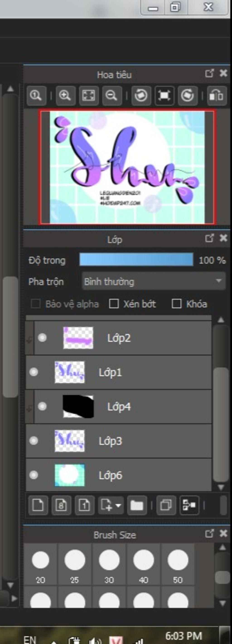Viewport: 232px width, 644px height.
Task: Rotate the canvas view counterclockwise
Action: [x=141, y=96]
